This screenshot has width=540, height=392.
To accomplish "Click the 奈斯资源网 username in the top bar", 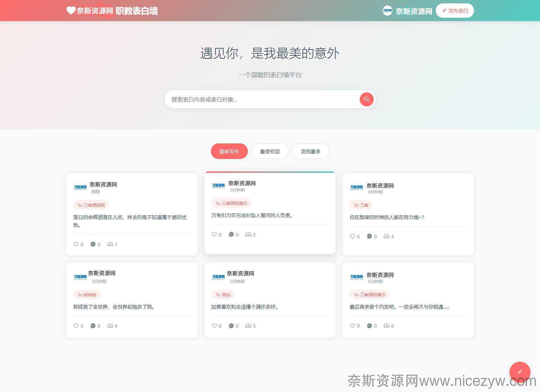I will pyautogui.click(x=414, y=11).
